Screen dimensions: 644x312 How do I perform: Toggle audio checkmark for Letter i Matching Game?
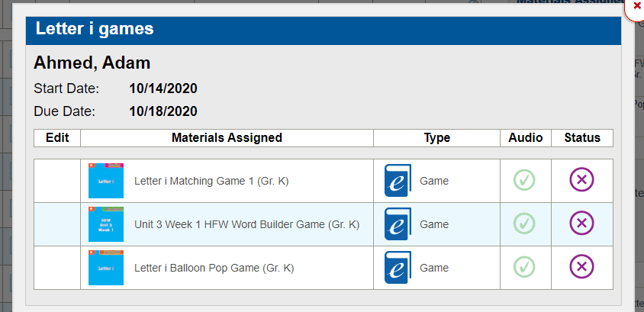point(524,180)
